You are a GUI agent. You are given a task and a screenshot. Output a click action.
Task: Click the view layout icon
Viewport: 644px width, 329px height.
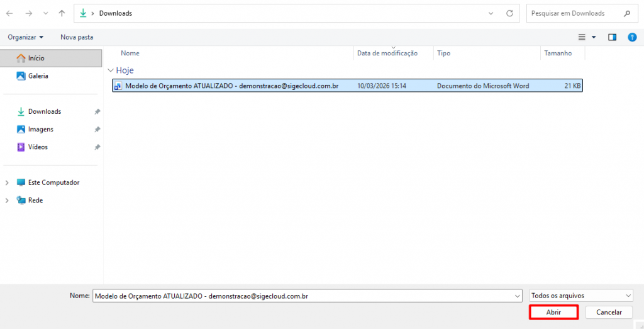[582, 37]
